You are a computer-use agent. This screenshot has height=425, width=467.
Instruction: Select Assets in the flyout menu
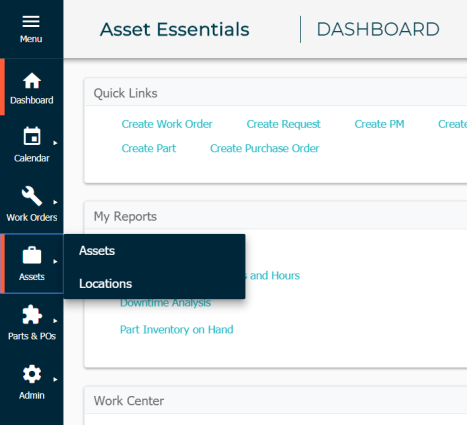click(97, 251)
